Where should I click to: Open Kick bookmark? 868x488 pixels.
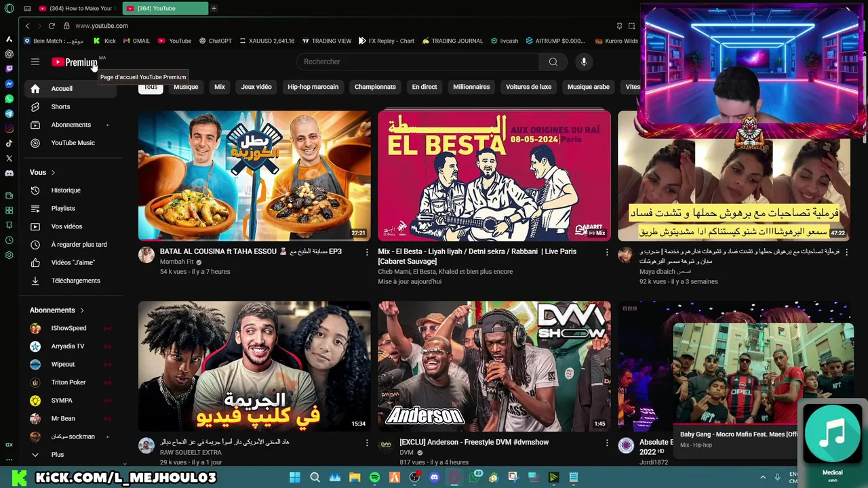pos(104,41)
